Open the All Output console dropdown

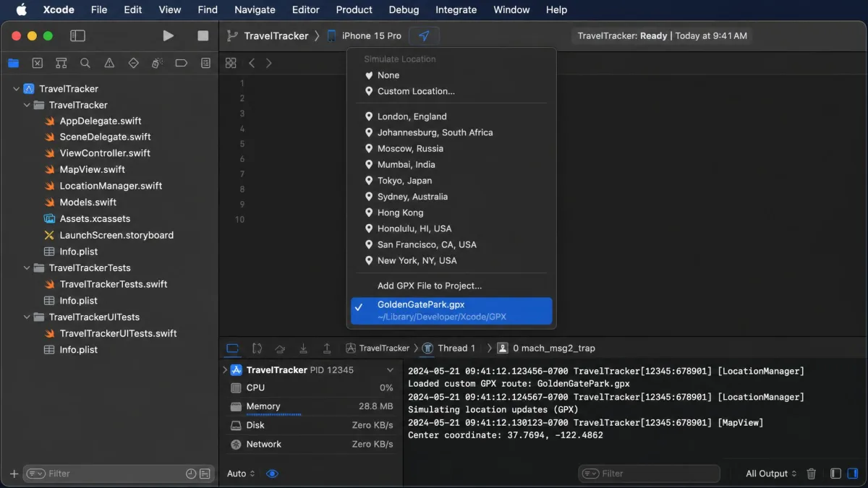pos(771,474)
